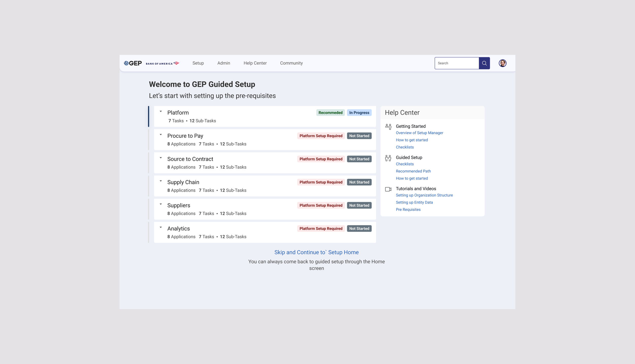Click the Tutorials and Videos camera icon
This screenshot has width=635, height=364.
(x=388, y=189)
